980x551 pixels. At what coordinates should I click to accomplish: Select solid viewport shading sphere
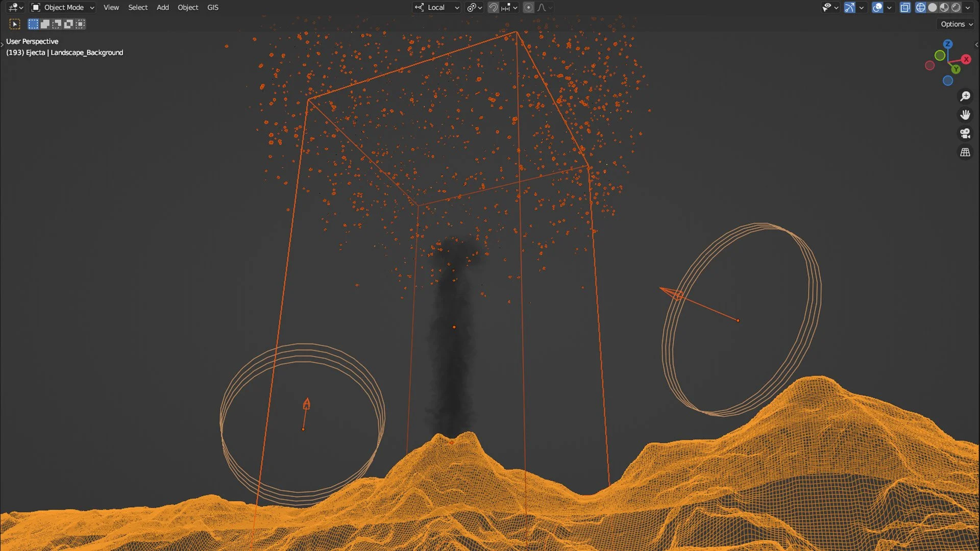[x=933, y=8]
